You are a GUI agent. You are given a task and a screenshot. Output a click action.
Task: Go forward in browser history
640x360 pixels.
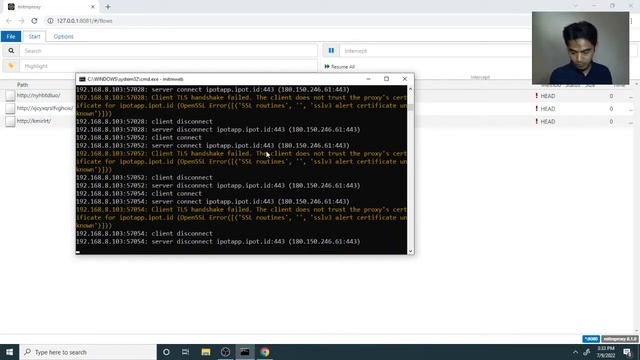tap(21, 21)
